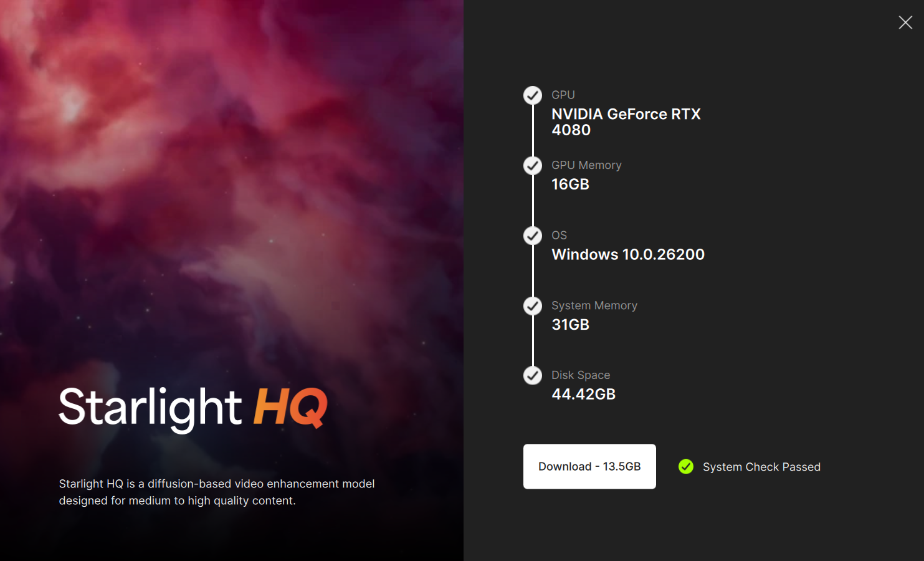The width and height of the screenshot is (924, 561).
Task: Click the 31GB system memory value
Action: pos(570,324)
